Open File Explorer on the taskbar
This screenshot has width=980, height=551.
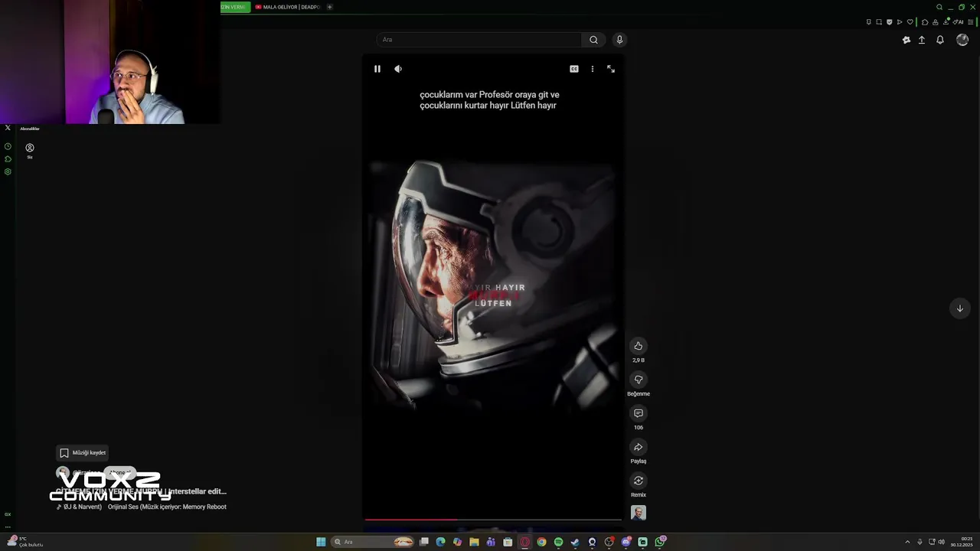[474, 542]
